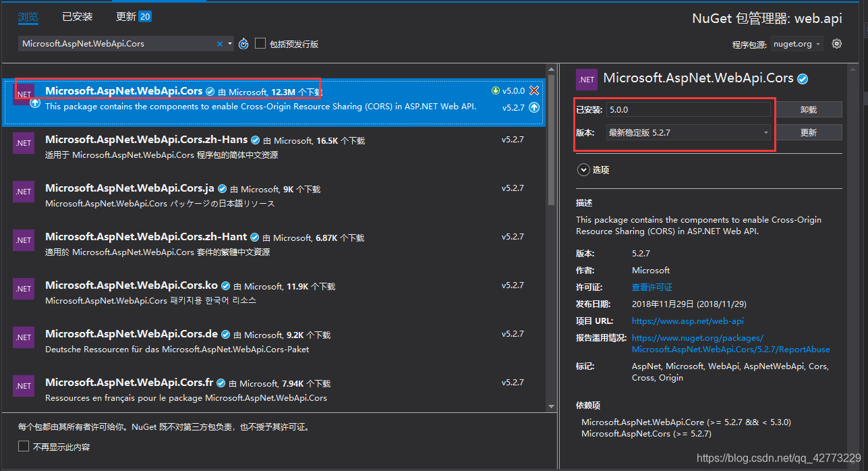
Task: Click the Microsoft.AspNet.WebApi.Core dependency line
Action: (686, 422)
